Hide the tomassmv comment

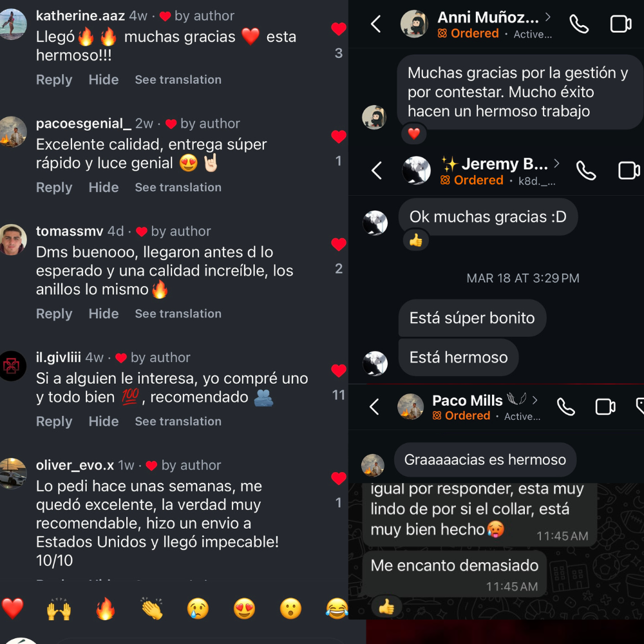point(104,314)
